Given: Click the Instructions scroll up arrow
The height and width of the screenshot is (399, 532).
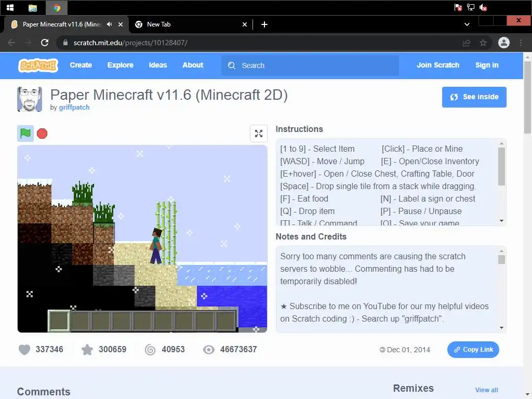Looking at the screenshot, I should click(501, 143).
